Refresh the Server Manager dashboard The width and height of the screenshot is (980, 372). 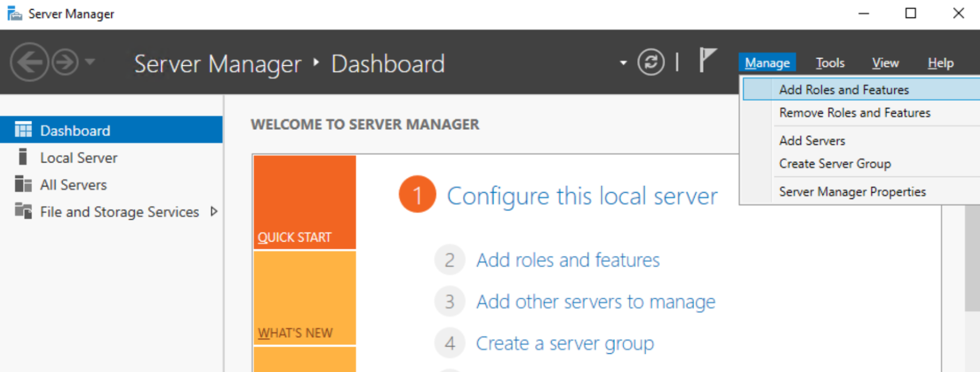(651, 62)
